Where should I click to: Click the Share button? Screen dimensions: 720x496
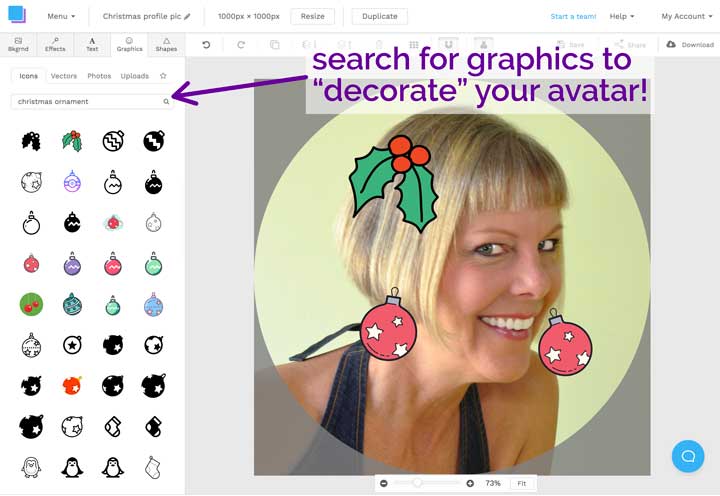click(x=630, y=45)
